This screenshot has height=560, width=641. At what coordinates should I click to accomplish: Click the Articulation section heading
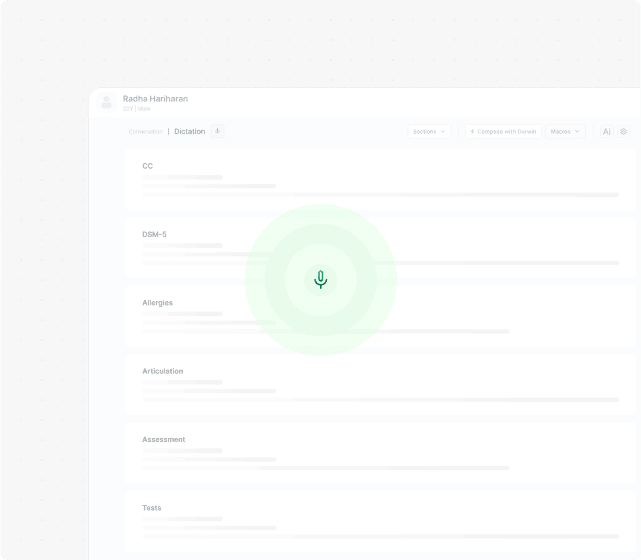(162, 371)
